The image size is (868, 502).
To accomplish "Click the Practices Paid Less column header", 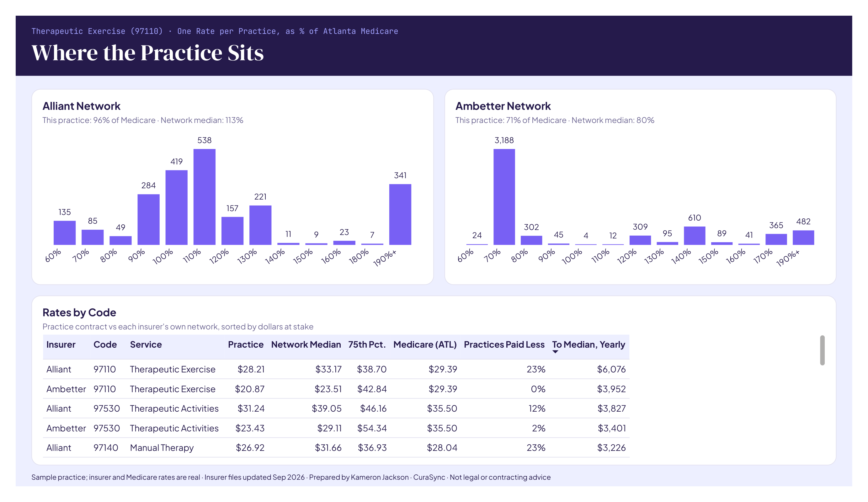I will click(x=504, y=344).
